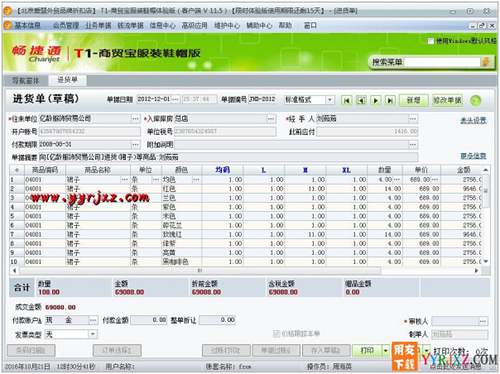This screenshot has width=500, height=374.
Task: Click the XL column header
Action: pyautogui.click(x=347, y=170)
